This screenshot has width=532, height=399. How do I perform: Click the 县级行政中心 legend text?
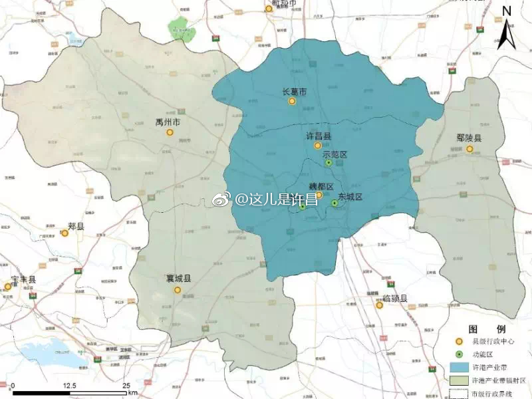[493, 341]
